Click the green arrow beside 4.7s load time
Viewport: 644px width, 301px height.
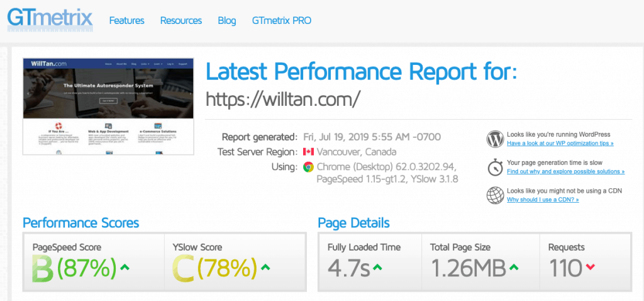coord(377,267)
